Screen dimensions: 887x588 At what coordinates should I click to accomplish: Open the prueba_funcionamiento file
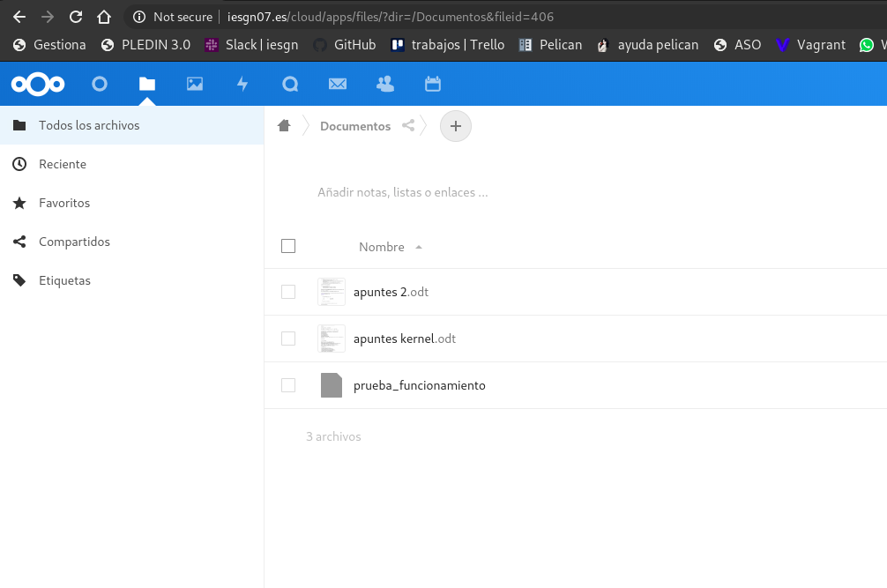[x=419, y=385]
